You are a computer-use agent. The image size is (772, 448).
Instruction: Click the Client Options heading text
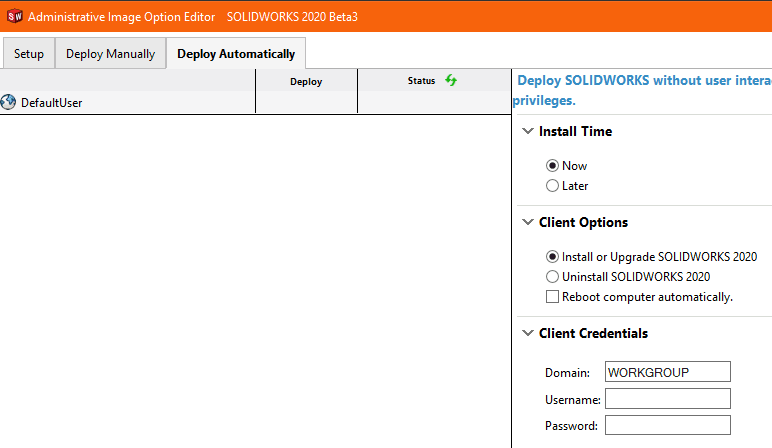(x=583, y=223)
